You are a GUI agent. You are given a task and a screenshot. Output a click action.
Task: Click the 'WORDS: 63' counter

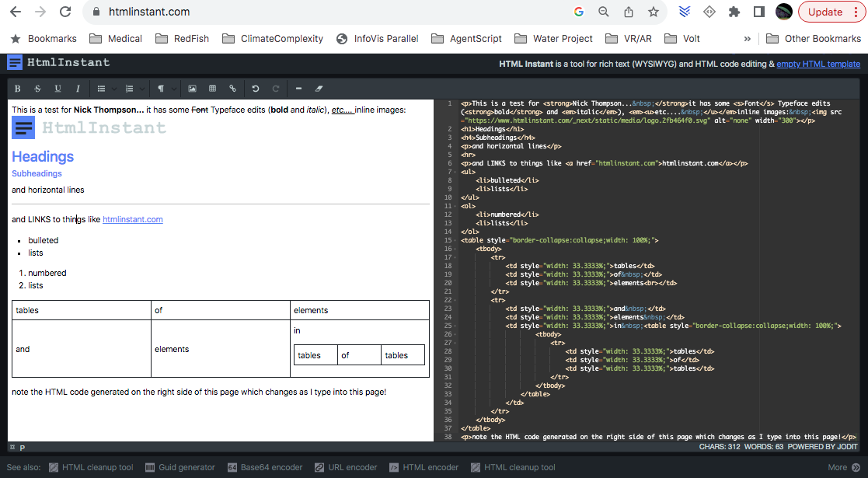[x=763, y=447]
